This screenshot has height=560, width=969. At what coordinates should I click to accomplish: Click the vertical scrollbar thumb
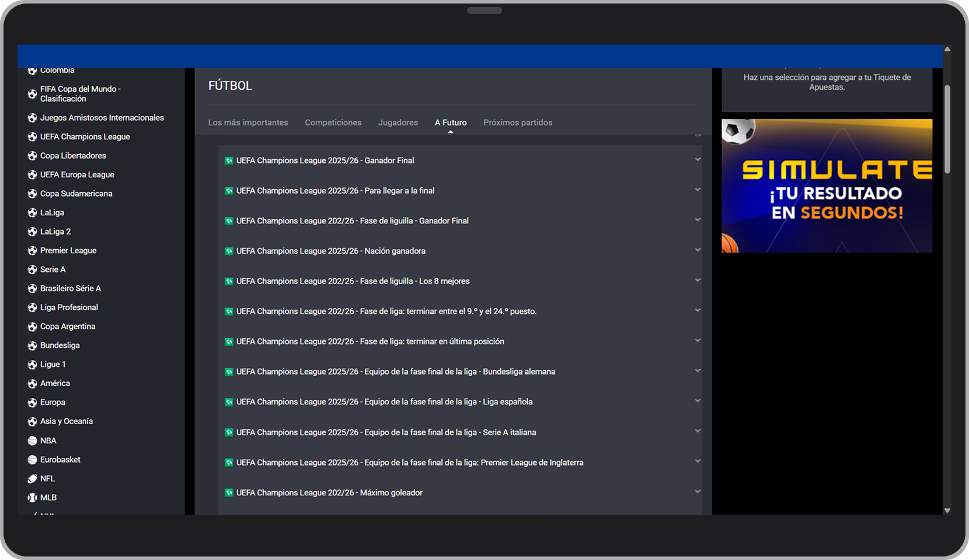(947, 129)
